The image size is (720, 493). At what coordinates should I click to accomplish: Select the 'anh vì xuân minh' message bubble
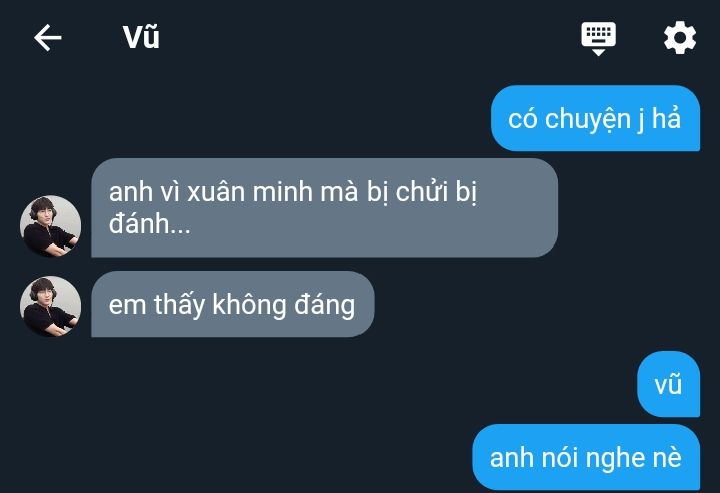325,207
